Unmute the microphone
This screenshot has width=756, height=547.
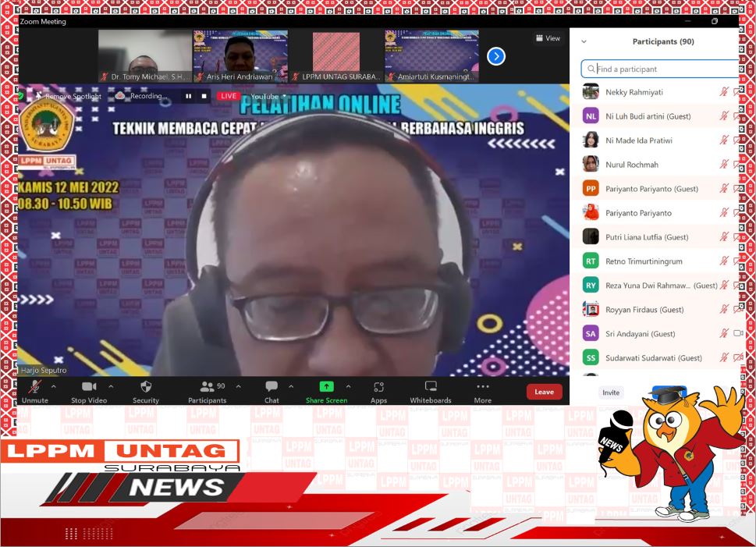coord(34,392)
